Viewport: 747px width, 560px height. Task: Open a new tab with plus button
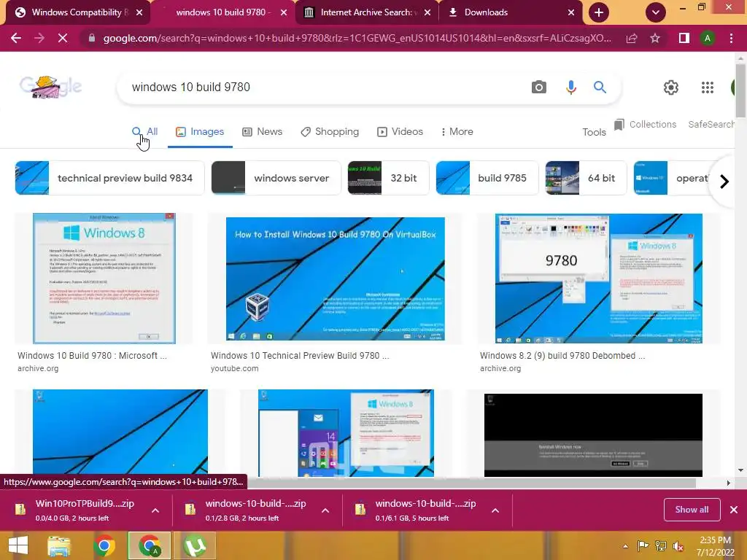[x=599, y=12]
